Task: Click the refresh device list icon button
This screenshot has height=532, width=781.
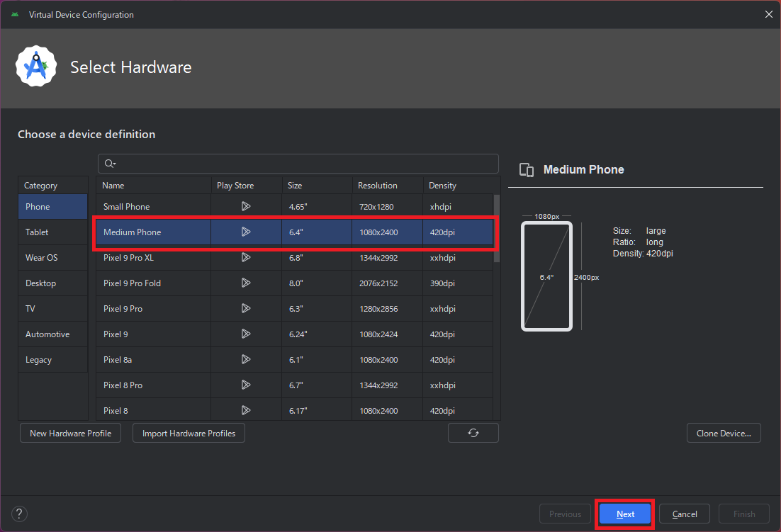Action: click(473, 433)
